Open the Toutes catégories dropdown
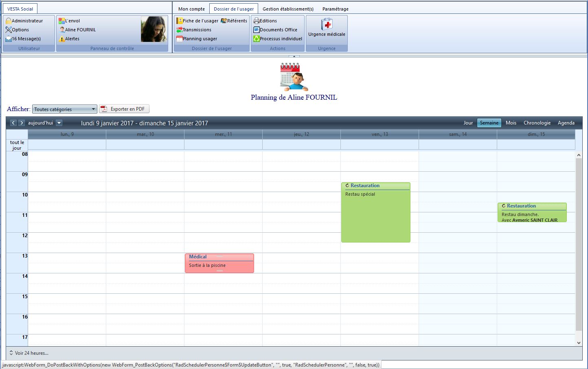Screen dimensions: 588x369 [x=65, y=109]
